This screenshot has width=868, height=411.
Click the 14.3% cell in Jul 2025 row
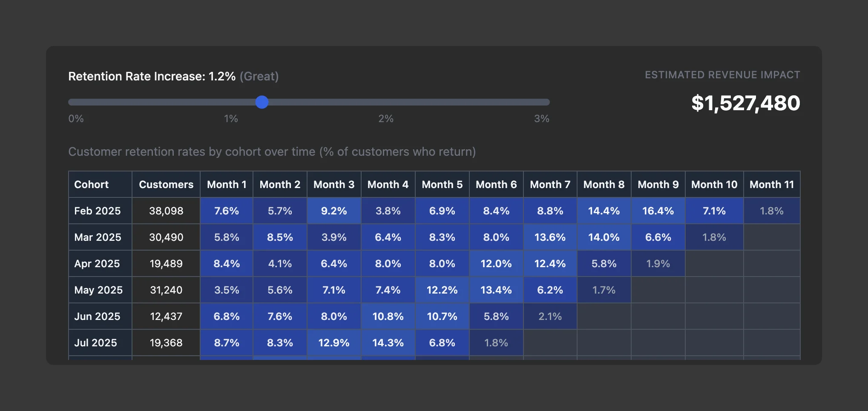388,342
